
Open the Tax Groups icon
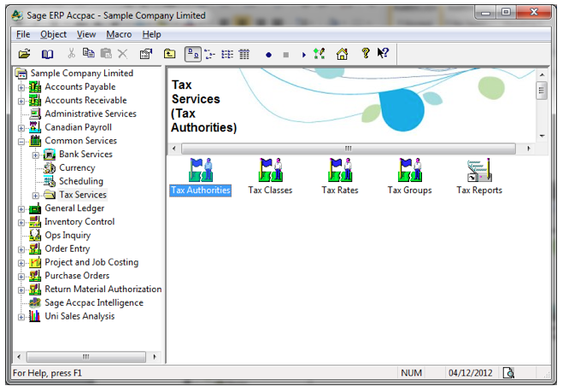410,177
